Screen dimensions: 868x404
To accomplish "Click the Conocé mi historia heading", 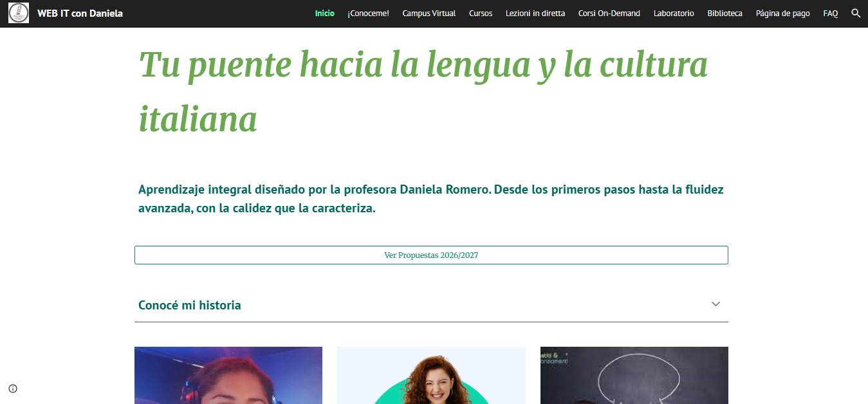I will (190, 306).
